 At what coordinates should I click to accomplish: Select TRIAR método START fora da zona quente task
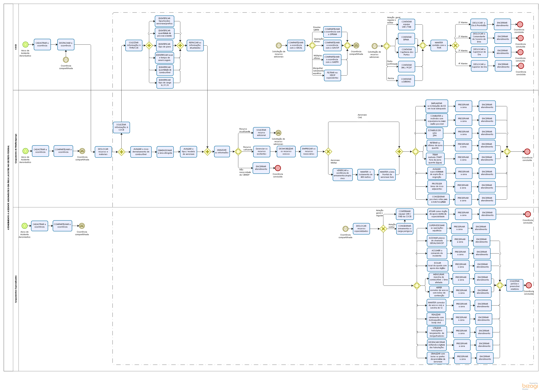coord(435,159)
